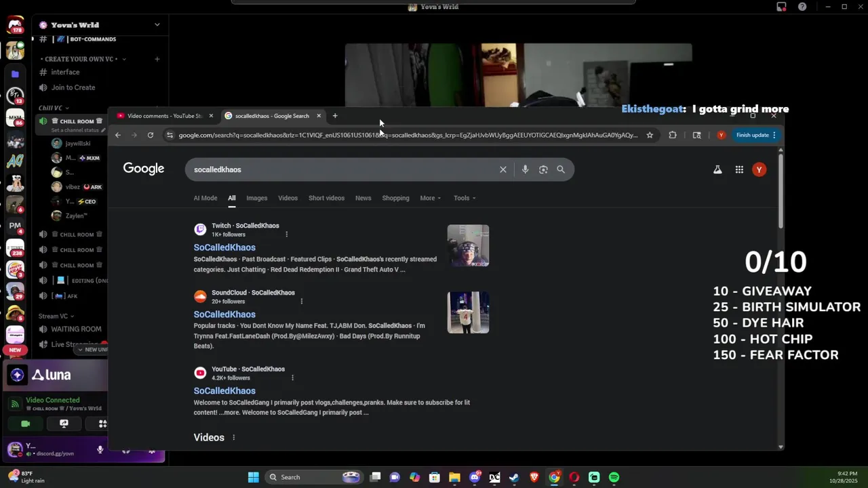Open SoCalledKhaos SoundCloud result link
This screenshot has width=868, height=488.
click(x=224, y=314)
